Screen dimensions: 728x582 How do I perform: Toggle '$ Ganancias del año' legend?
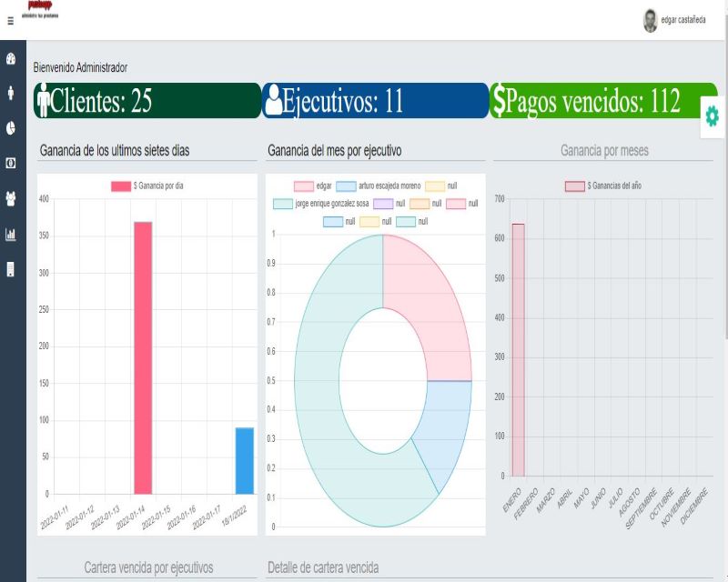pyautogui.click(x=602, y=186)
